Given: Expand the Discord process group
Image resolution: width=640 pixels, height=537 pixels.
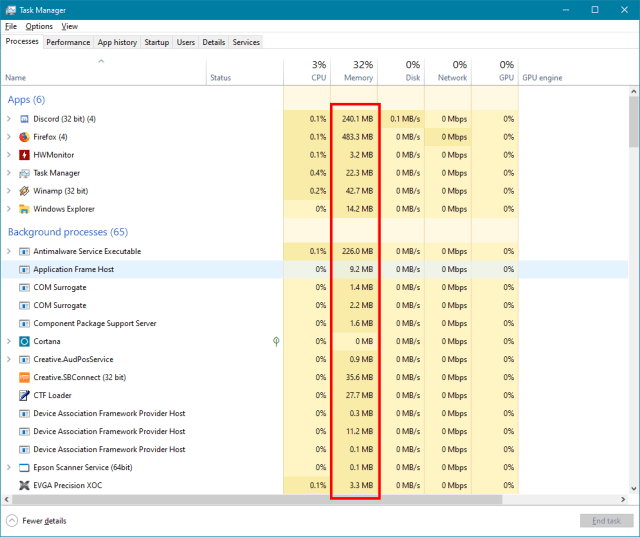Looking at the screenshot, I should point(9,119).
